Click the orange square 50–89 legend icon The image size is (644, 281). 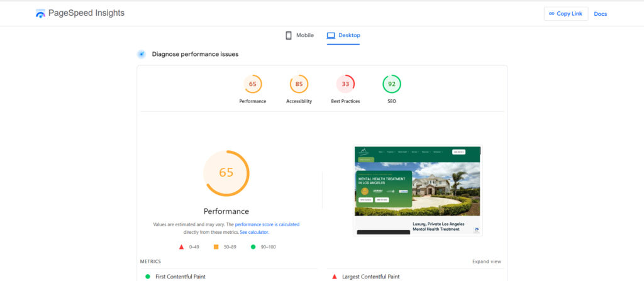pyautogui.click(x=216, y=247)
